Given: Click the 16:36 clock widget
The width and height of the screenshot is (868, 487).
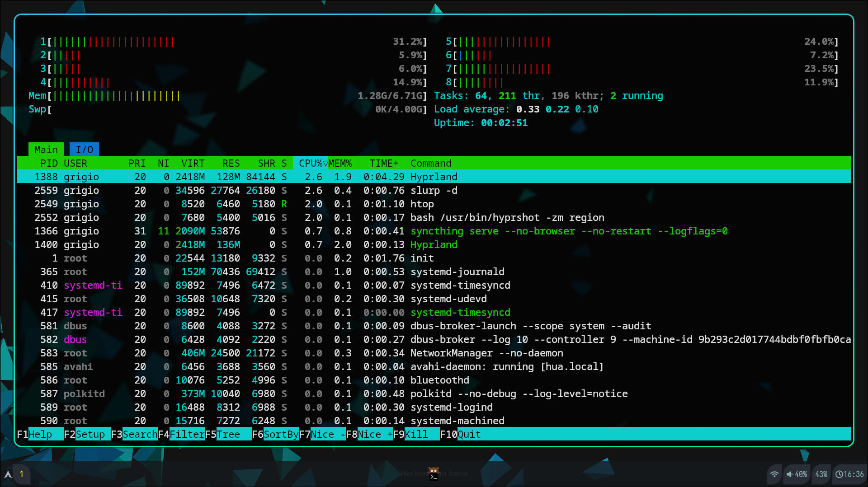Looking at the screenshot, I should [x=849, y=474].
